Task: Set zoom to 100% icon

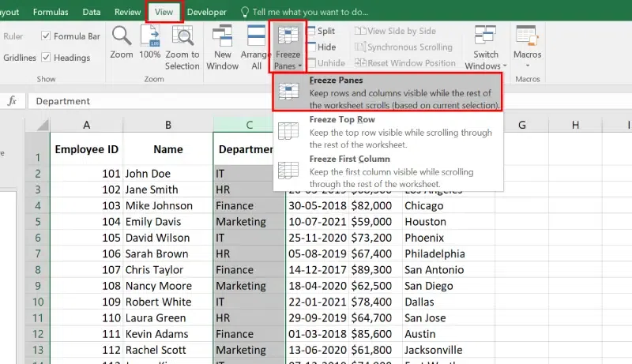Action: pyautogui.click(x=150, y=36)
